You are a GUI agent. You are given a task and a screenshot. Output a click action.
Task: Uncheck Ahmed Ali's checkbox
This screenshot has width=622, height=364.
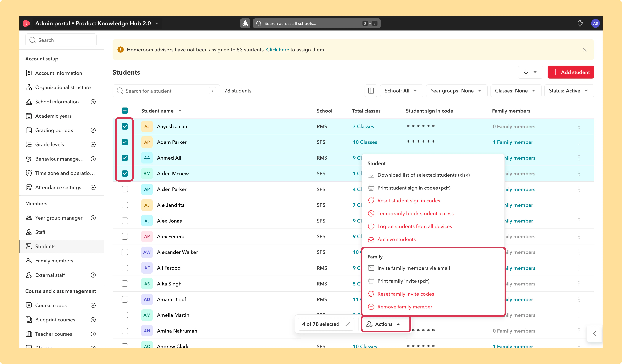click(125, 158)
